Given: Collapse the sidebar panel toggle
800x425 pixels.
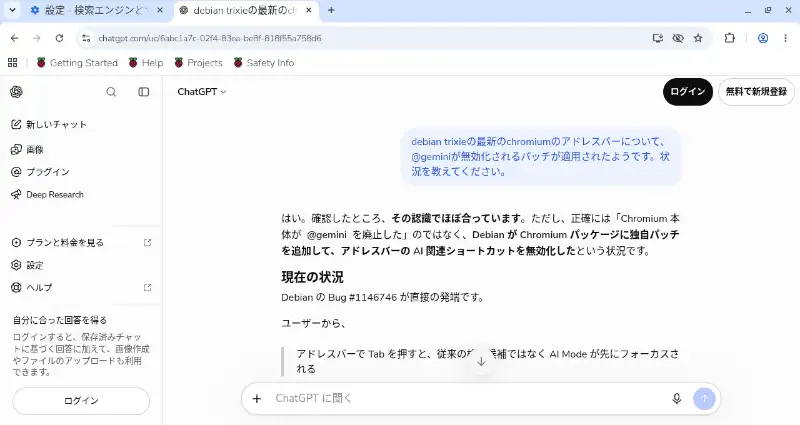Looking at the screenshot, I should [144, 92].
